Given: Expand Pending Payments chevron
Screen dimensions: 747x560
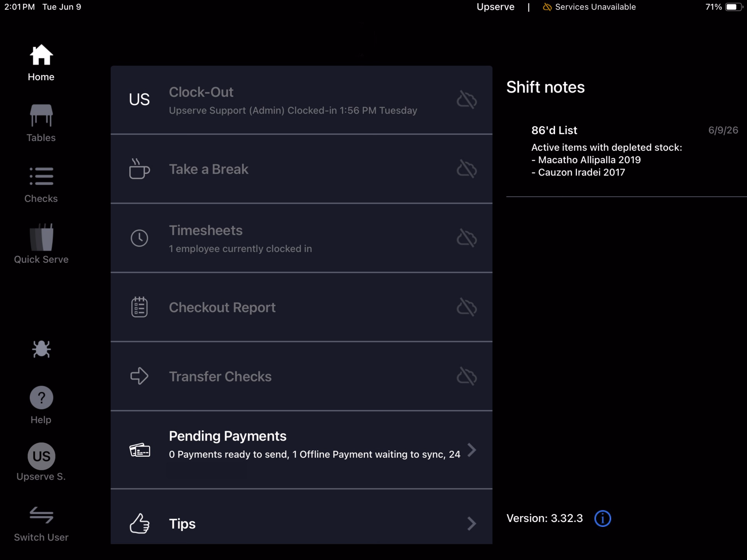Looking at the screenshot, I should (471, 450).
